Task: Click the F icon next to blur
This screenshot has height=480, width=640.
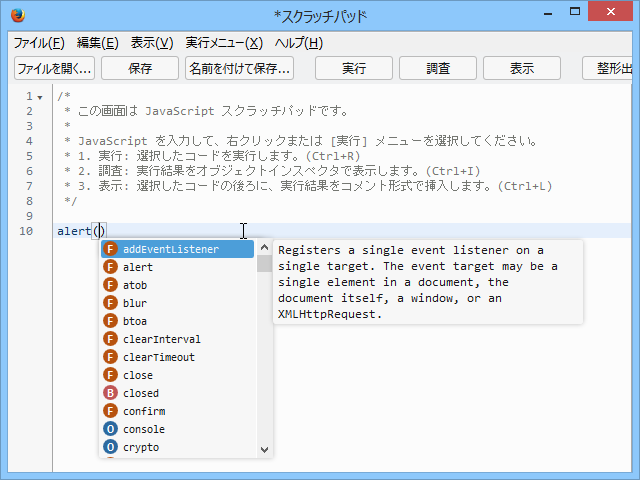Action: 110,303
